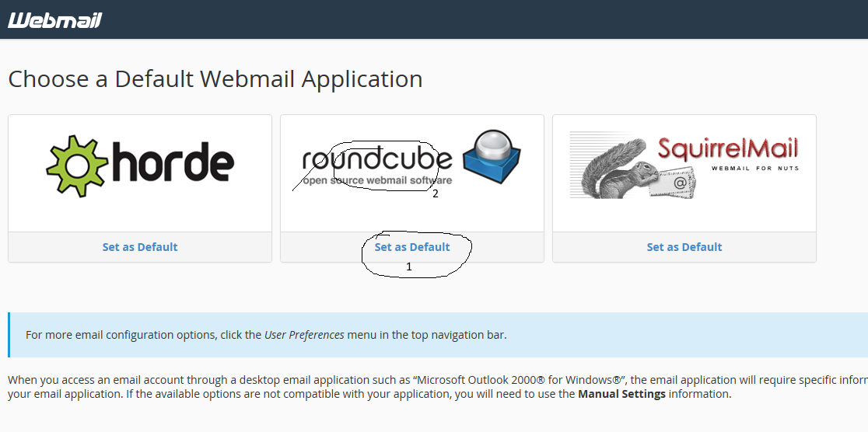The height and width of the screenshot is (432, 868).
Task: Click the "roundcube" wordmark text
Action: [377, 159]
